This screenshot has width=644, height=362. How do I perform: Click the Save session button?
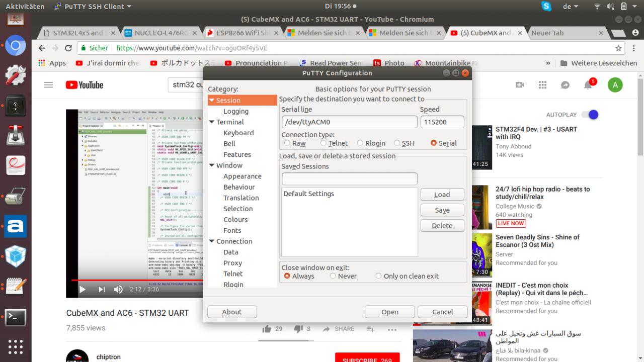click(x=442, y=210)
